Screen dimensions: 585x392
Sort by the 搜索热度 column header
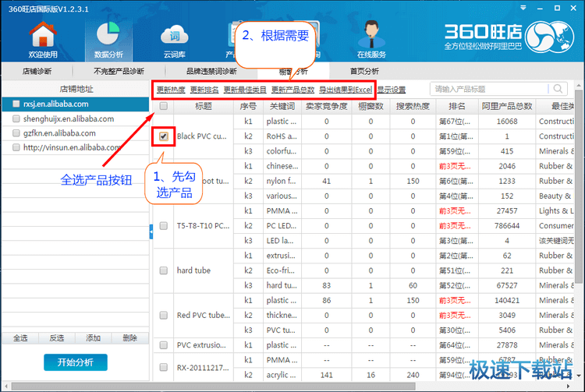(413, 106)
